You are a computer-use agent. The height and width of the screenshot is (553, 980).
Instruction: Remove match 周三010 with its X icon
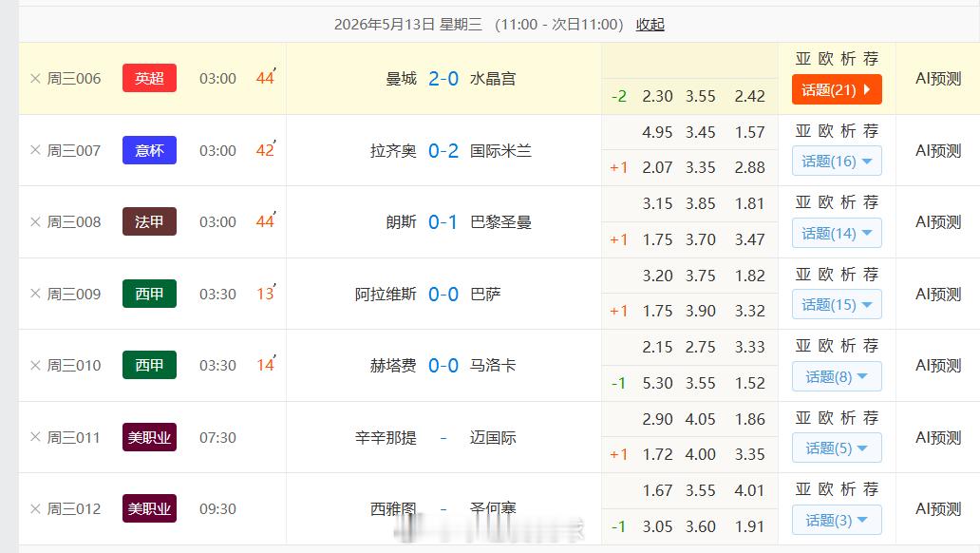36,365
